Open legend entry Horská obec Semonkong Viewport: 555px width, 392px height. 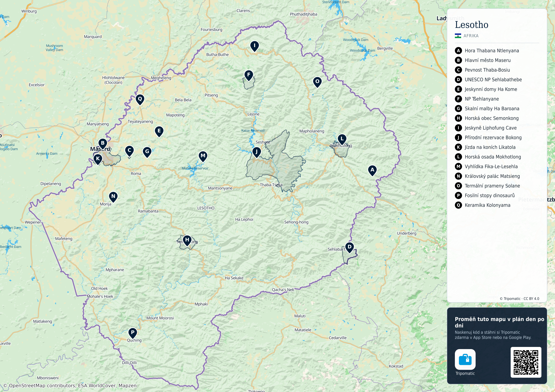(x=487, y=118)
